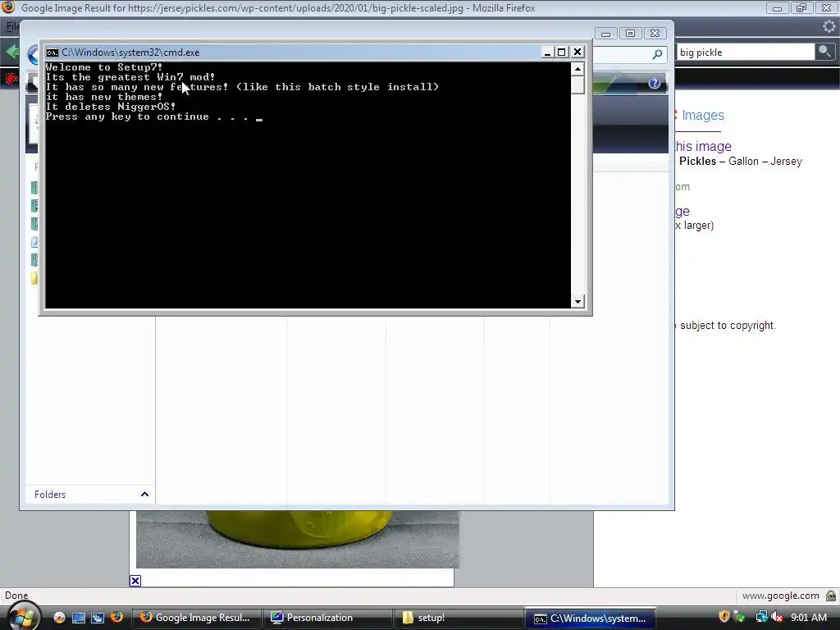Click the Explorer search magnifier icon
The width and height of the screenshot is (840, 630).
[657, 54]
